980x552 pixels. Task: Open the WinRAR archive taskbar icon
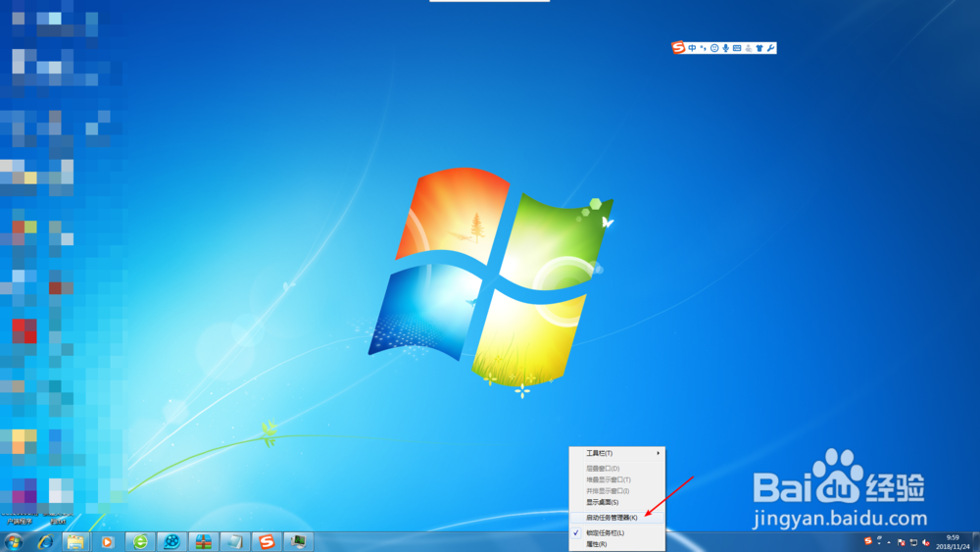point(203,542)
